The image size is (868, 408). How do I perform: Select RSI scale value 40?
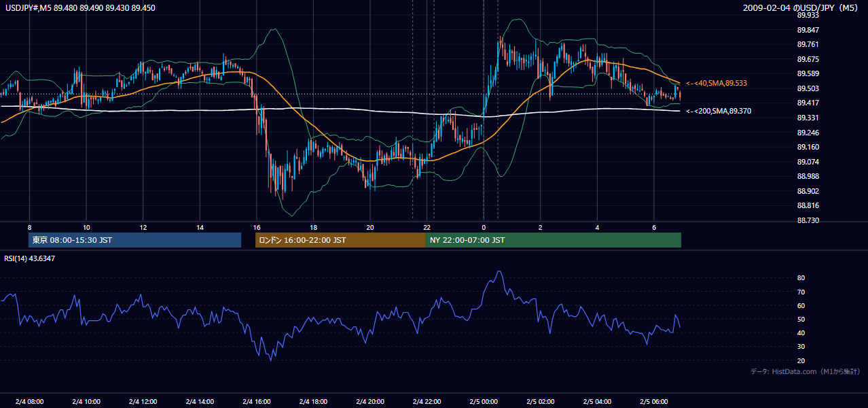click(x=801, y=333)
